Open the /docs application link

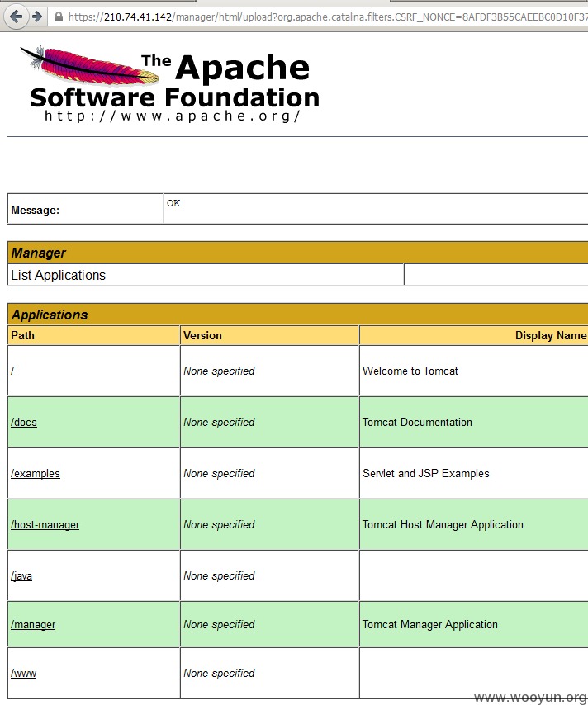24,422
